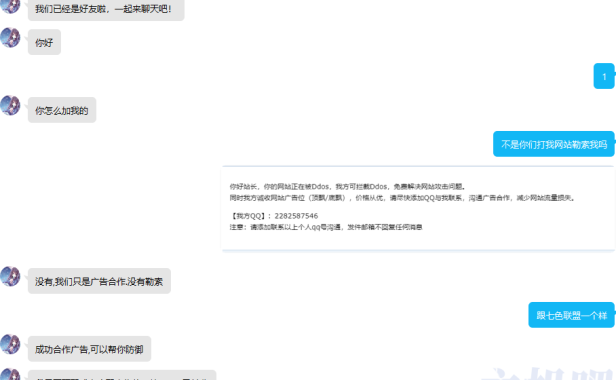
Task: Click the '注意：请添加联系以上个人qq号沟通' line
Action: tap(326, 227)
